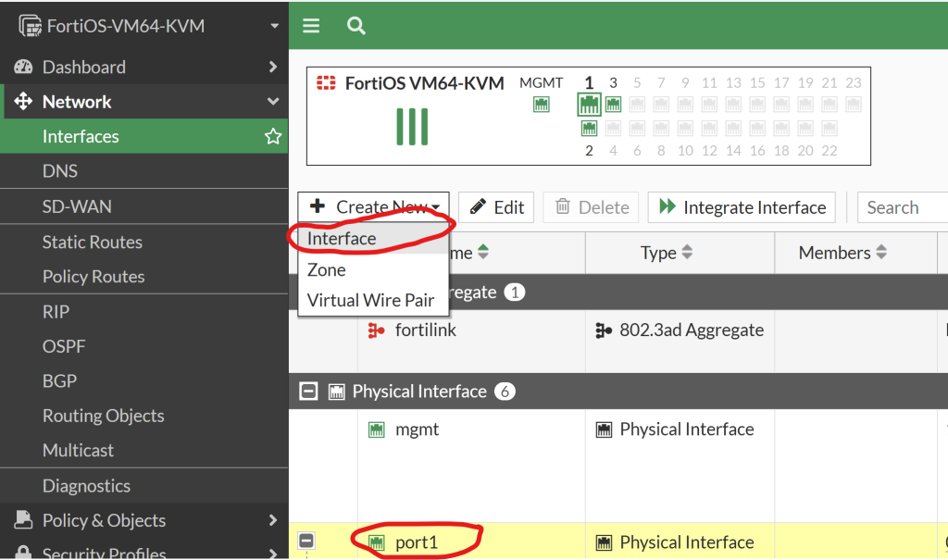Click the FortiOS device icon at top left
The height and width of the screenshot is (560, 948).
(x=30, y=26)
